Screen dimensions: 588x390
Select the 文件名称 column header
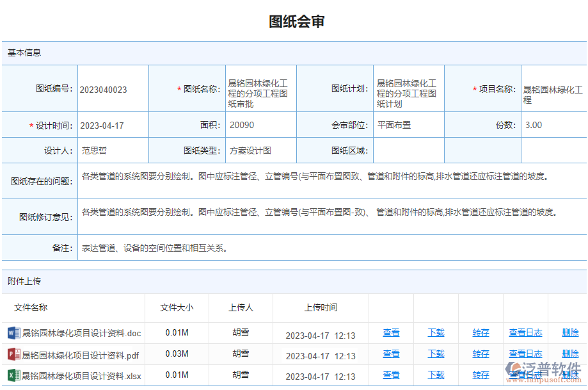click(29, 307)
